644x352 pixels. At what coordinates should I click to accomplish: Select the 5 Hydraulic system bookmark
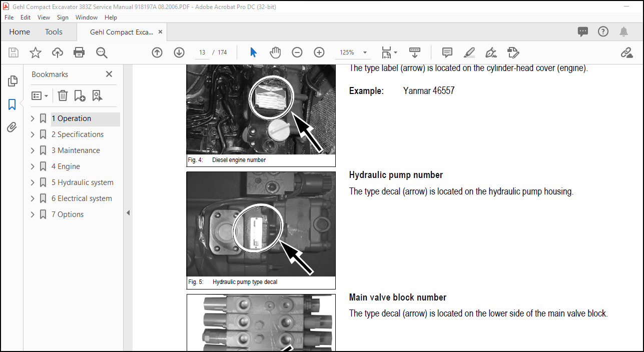(83, 182)
